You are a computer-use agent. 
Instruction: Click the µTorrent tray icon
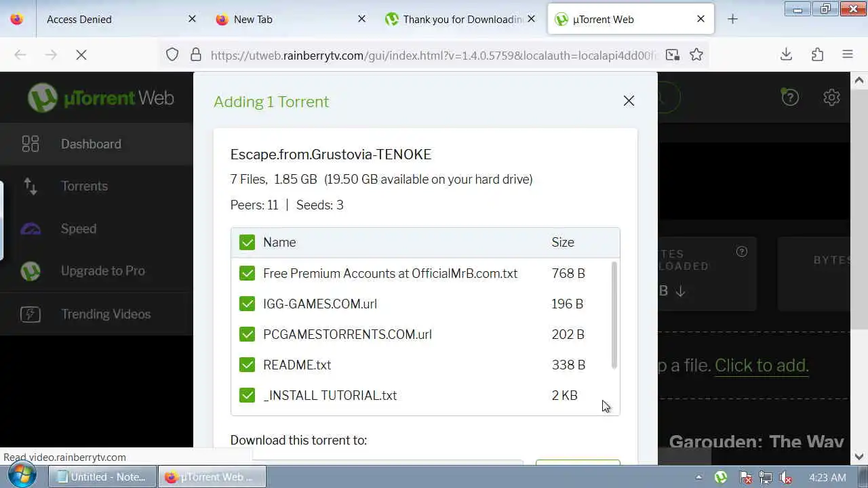point(721,477)
